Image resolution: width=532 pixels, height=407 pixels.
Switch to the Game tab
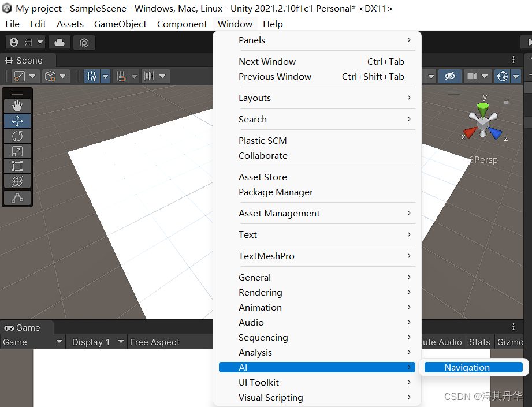coord(27,328)
